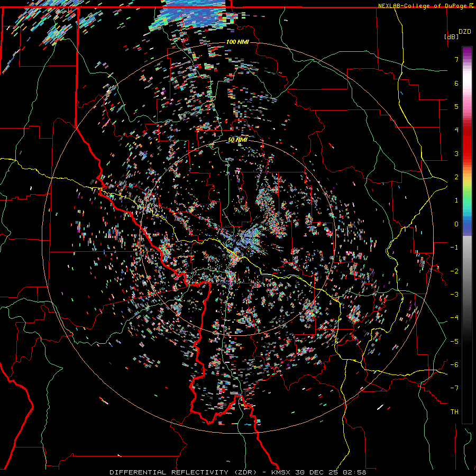Click the 6 tick label on the scale

point(456,83)
